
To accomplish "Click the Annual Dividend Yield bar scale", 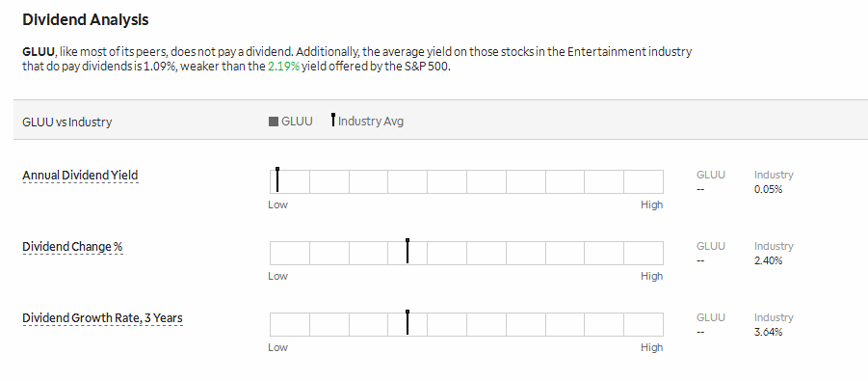I will pos(466,182).
